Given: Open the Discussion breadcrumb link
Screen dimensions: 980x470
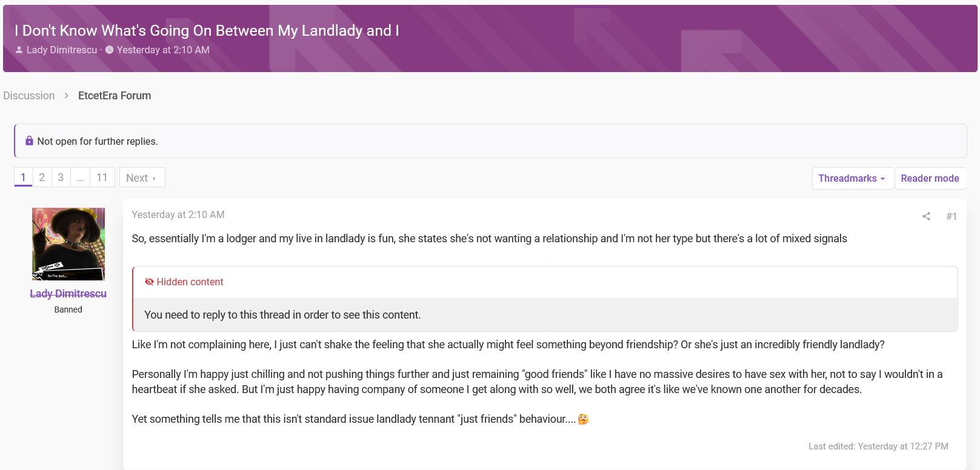Looking at the screenshot, I should click(29, 96).
